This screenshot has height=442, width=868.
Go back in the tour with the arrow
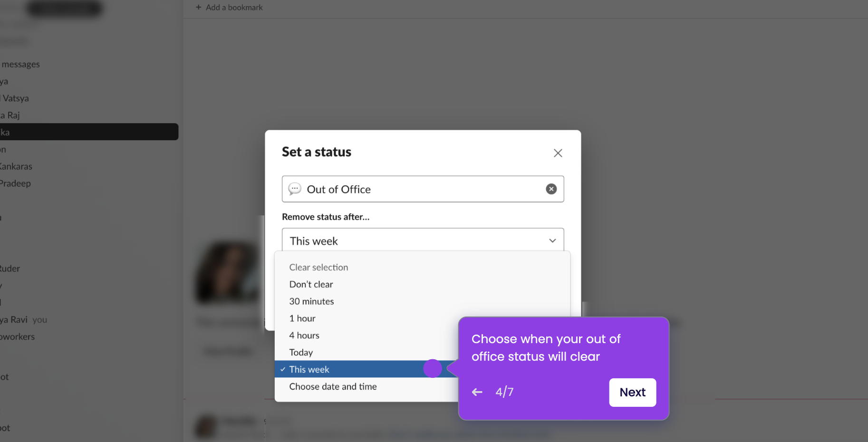click(477, 392)
